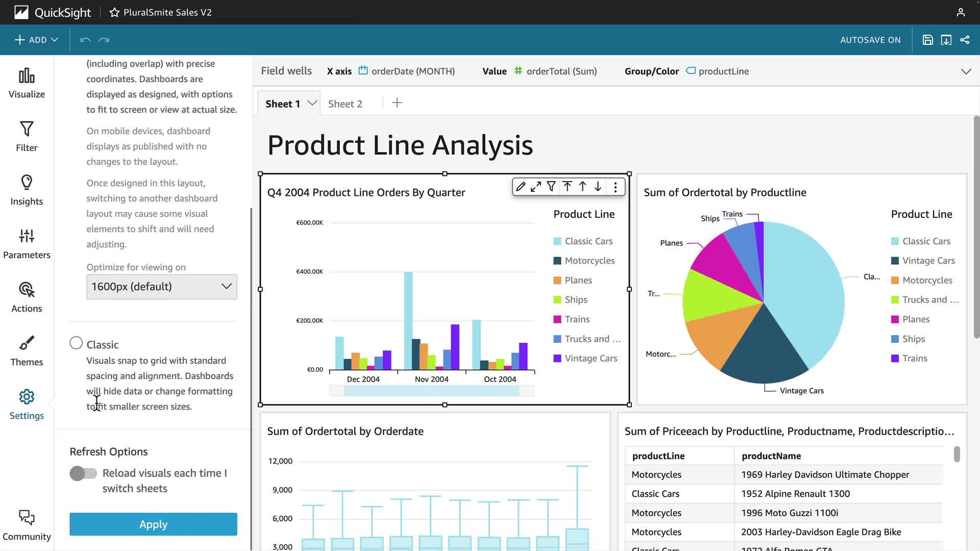Image resolution: width=980 pixels, height=551 pixels.
Task: Open the Insights panel
Action: pyautogui.click(x=27, y=190)
